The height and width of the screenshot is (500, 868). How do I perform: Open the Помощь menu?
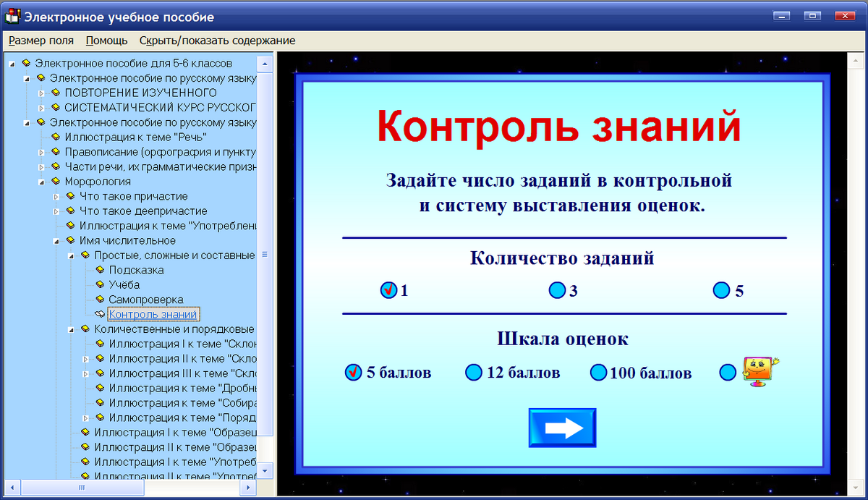106,41
